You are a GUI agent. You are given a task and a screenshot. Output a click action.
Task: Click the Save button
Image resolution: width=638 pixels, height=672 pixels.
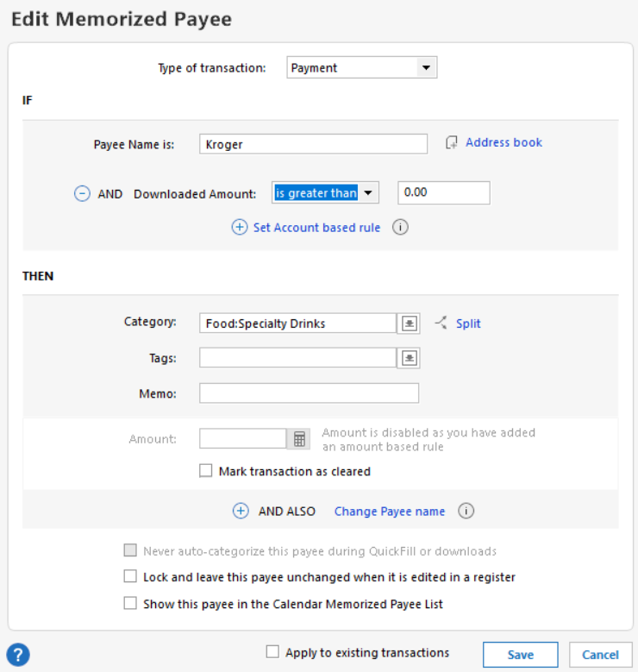pos(520,655)
